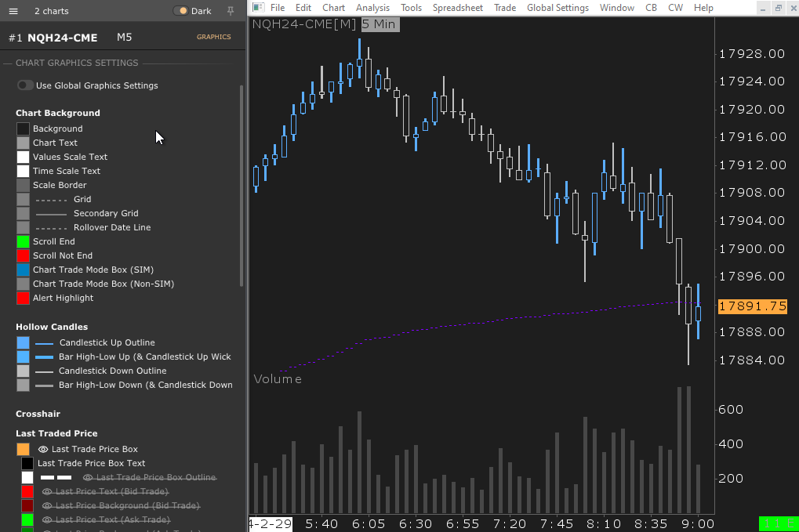Open the Window menu
Image resolution: width=799 pixels, height=532 pixels.
tap(616, 8)
